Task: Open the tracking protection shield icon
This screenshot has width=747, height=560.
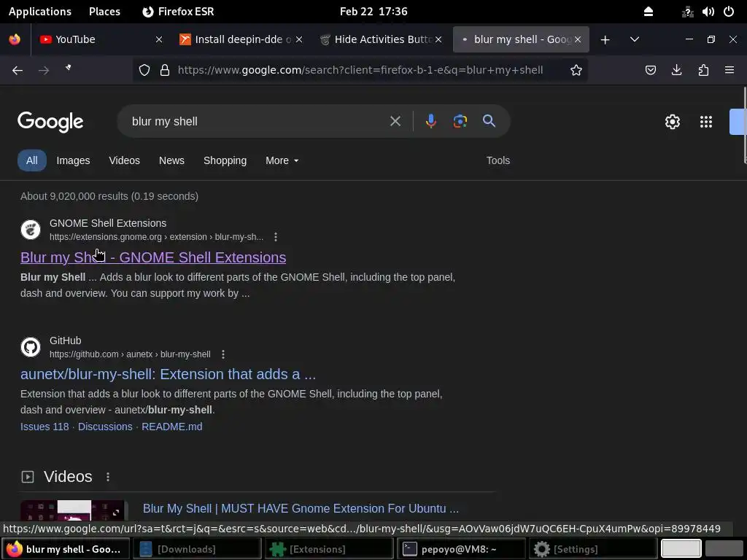Action: click(x=144, y=71)
